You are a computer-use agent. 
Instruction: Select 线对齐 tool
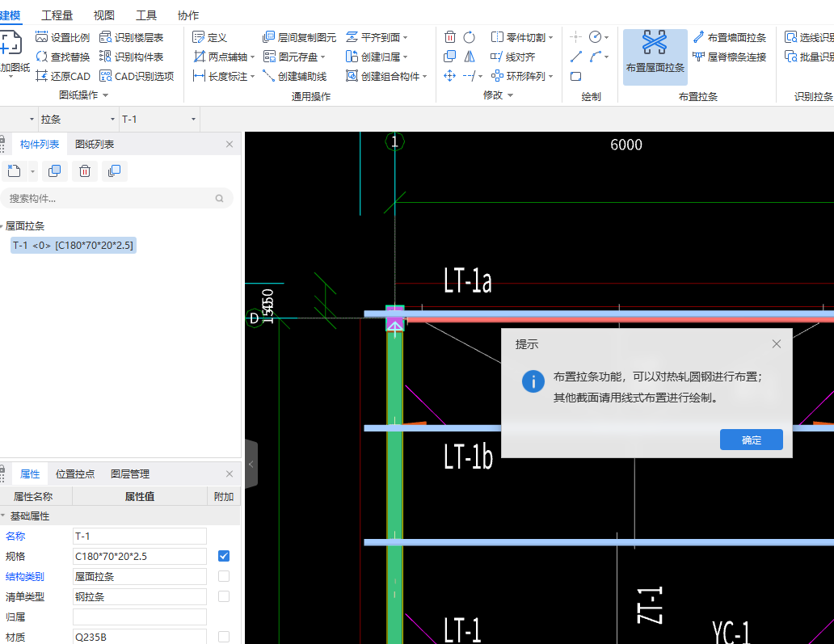(x=512, y=57)
